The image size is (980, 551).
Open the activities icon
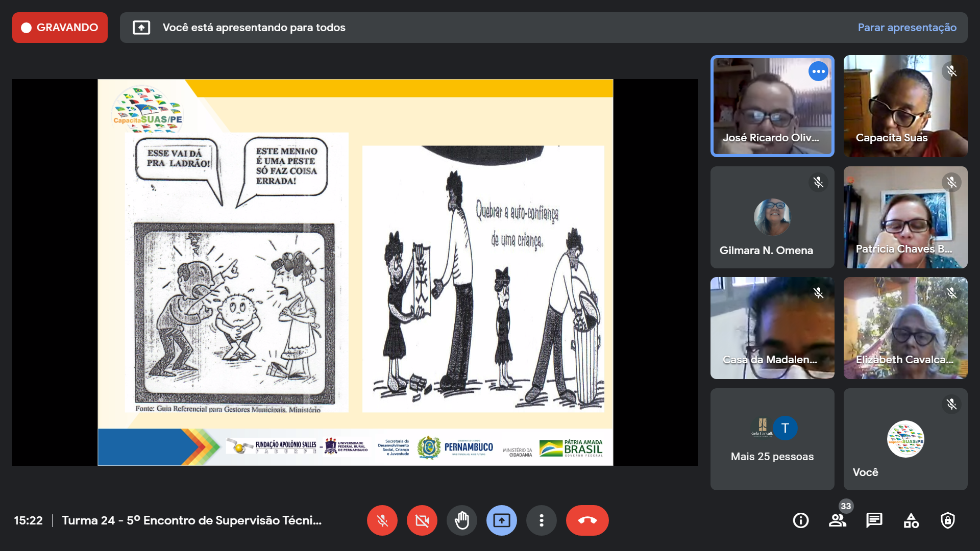[x=911, y=520]
